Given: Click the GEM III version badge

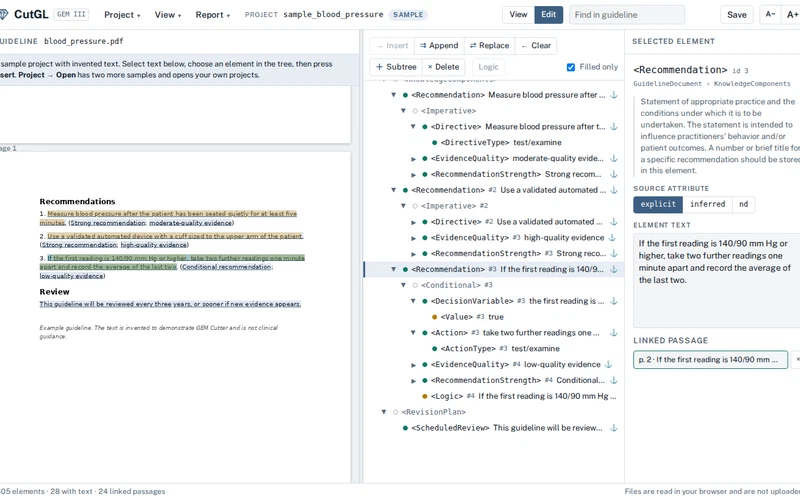Looking at the screenshot, I should pos(71,14).
